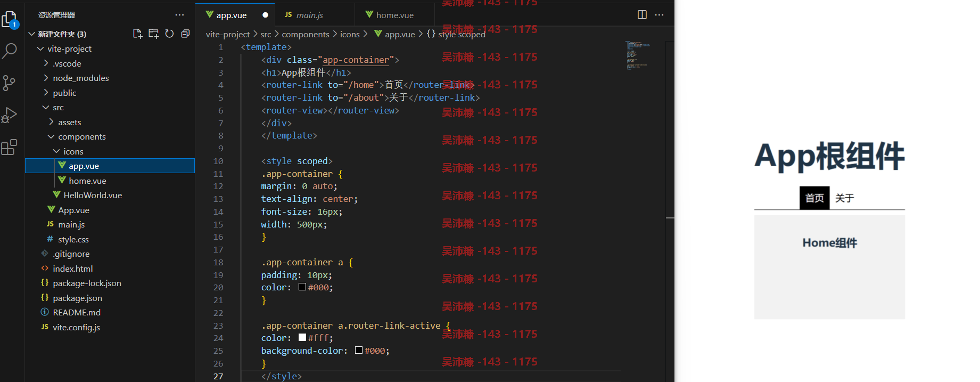Open home.vue in the file tree
Image resolution: width=980 pixels, height=382 pixels.
[x=110, y=181]
